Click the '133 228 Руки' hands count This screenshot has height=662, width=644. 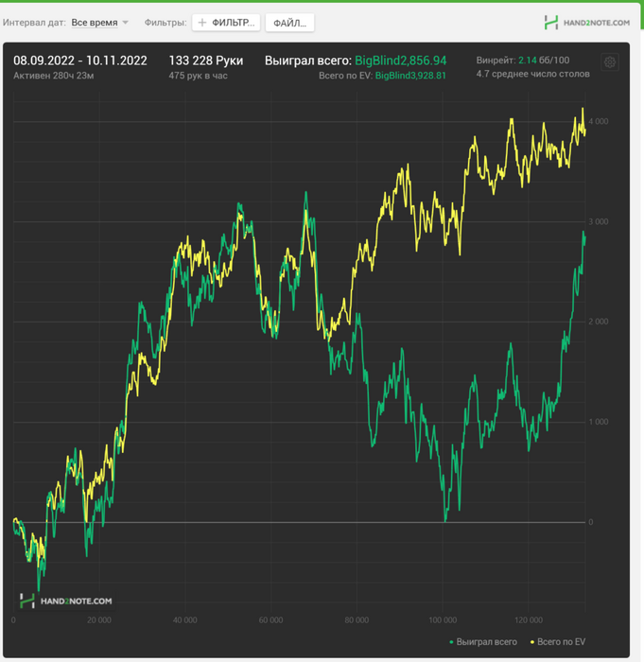tap(205, 61)
